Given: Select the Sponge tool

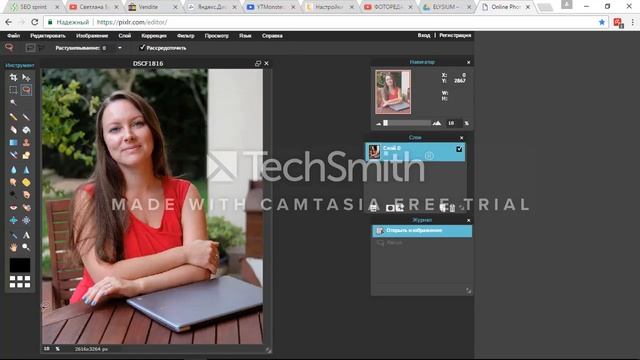Looking at the screenshot, I should coord(26,182).
